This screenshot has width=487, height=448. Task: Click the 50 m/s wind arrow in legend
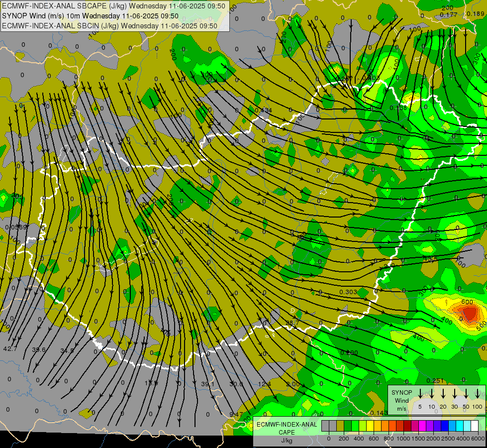coord(466,393)
